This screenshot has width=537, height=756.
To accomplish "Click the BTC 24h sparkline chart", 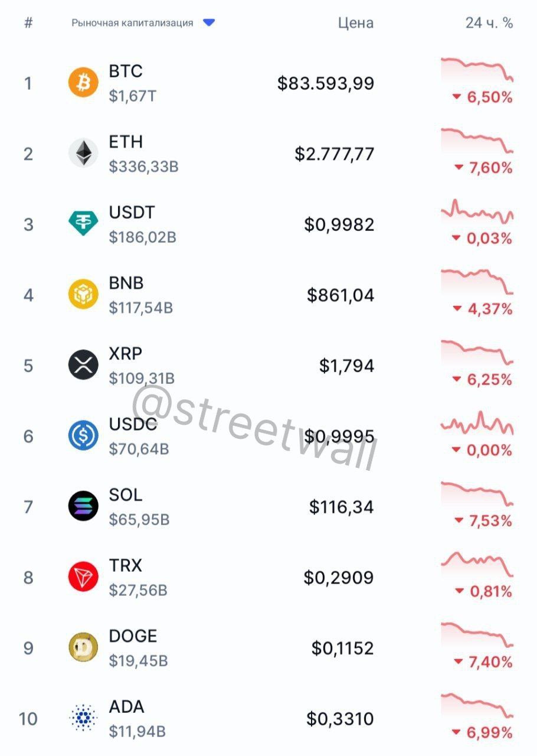I will click(x=477, y=69).
